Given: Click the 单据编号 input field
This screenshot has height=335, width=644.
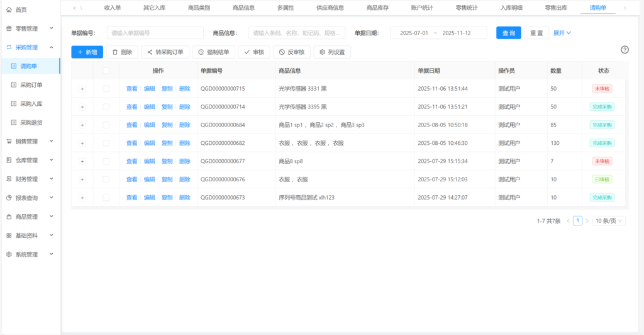Looking at the screenshot, I should click(x=155, y=33).
